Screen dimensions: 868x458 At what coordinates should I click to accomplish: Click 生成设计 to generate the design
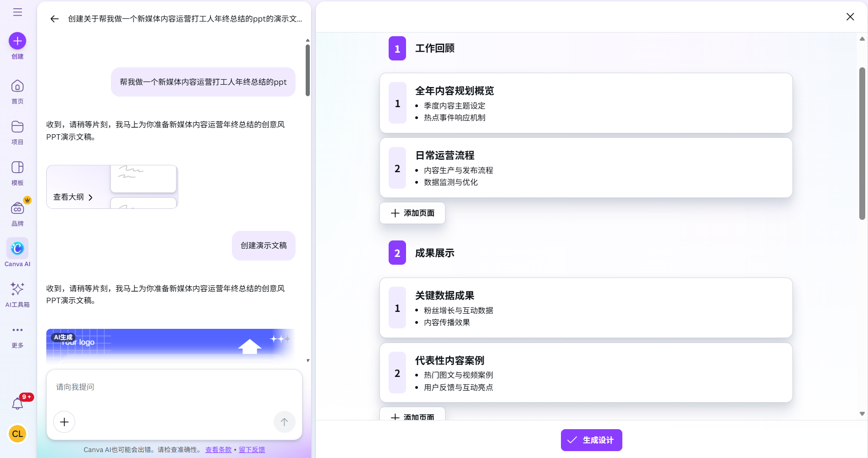pos(591,440)
